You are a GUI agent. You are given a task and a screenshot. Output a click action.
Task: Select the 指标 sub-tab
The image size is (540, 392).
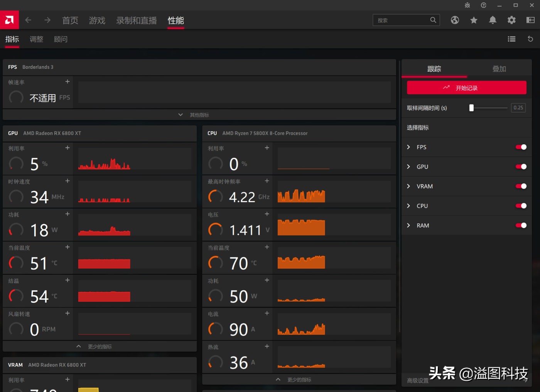(12, 39)
